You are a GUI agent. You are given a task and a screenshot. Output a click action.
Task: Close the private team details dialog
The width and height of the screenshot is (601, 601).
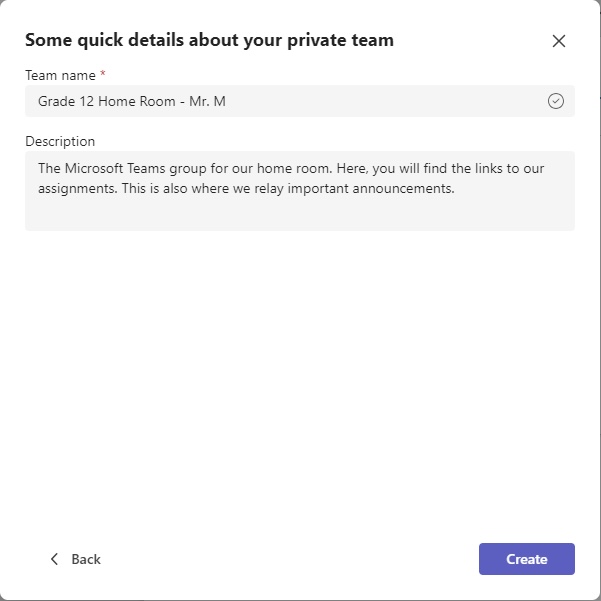click(x=558, y=41)
